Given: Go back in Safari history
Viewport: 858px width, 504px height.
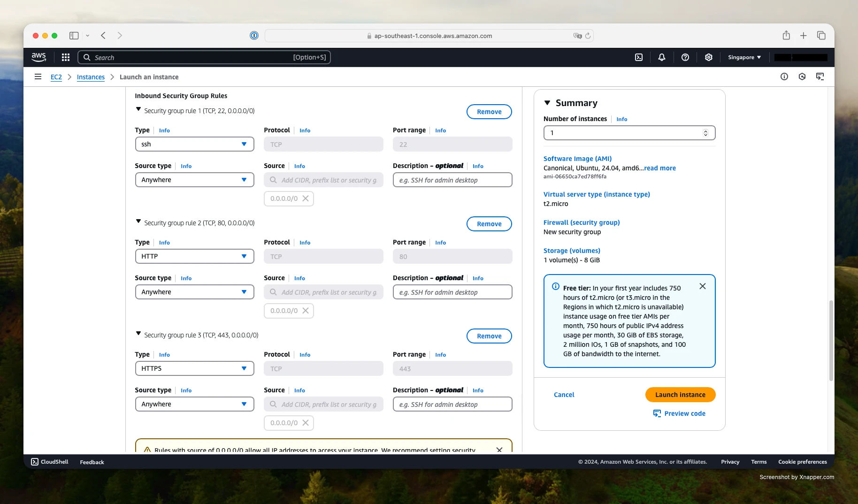Looking at the screenshot, I should [103, 36].
